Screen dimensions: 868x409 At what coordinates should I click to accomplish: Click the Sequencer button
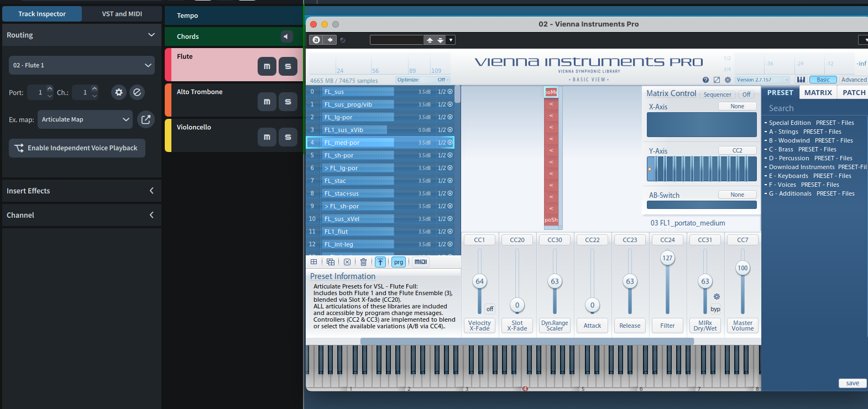[717, 95]
